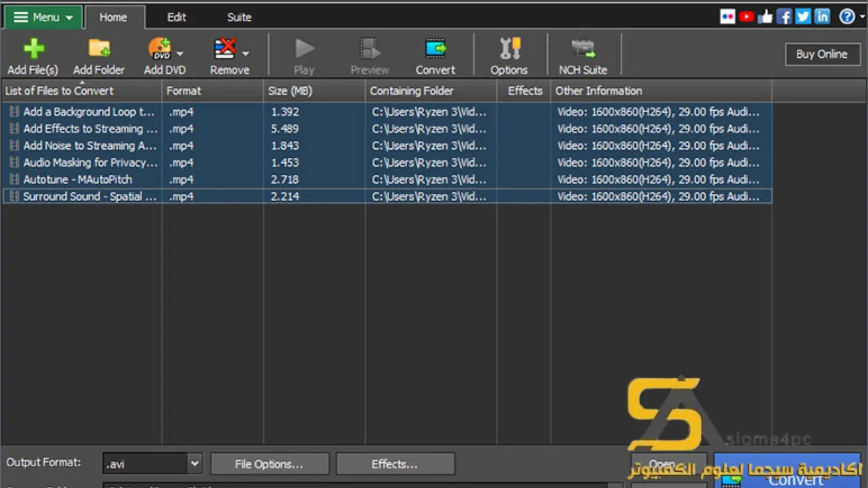Select file 'Add Effects to Streaming ...'
Screen dimensions: 868x488
click(x=90, y=129)
